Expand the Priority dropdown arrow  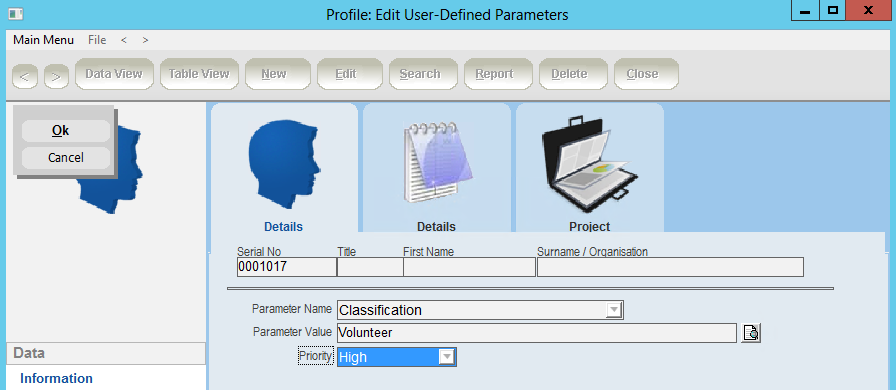click(447, 357)
